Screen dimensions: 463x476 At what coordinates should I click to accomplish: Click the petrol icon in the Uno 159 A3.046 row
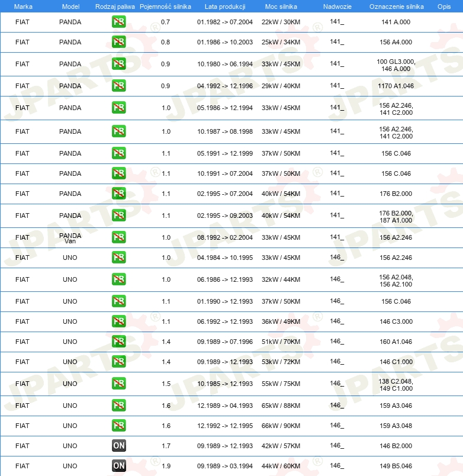[x=118, y=406]
